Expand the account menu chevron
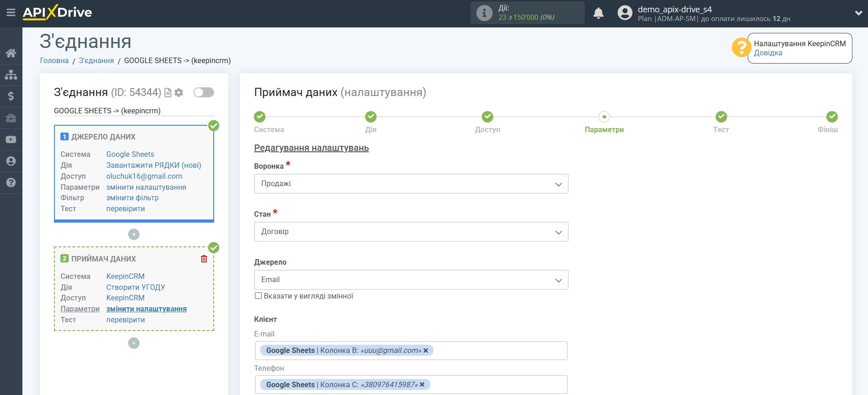The height and width of the screenshot is (395, 868). point(858,13)
